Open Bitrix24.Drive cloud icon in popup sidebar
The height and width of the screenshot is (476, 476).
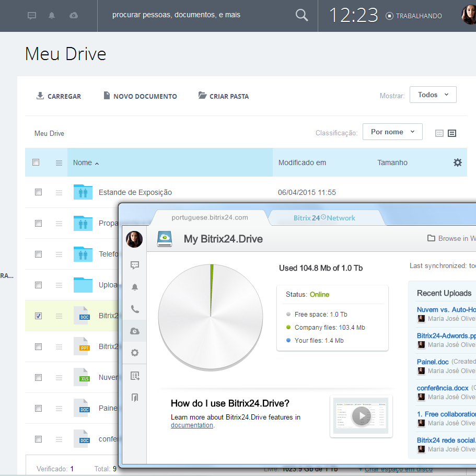click(134, 331)
